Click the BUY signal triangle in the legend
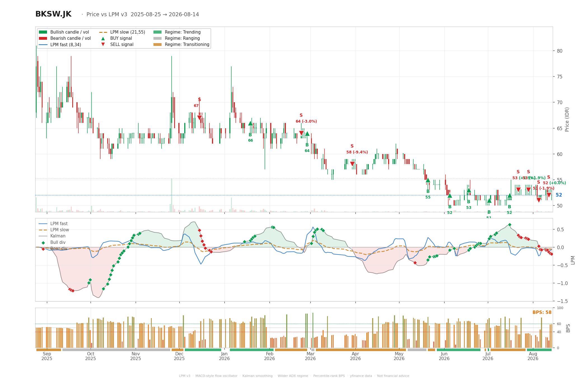This screenshot has height=378, width=588. tap(103, 38)
